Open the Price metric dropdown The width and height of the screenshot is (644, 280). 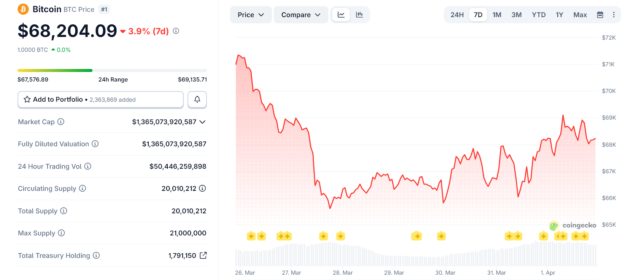pyautogui.click(x=251, y=14)
